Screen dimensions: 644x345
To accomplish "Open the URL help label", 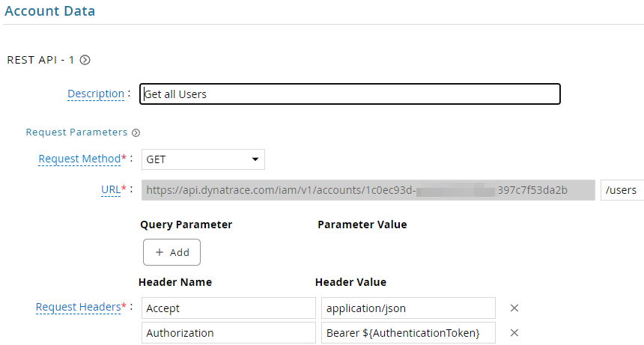I will (111, 189).
